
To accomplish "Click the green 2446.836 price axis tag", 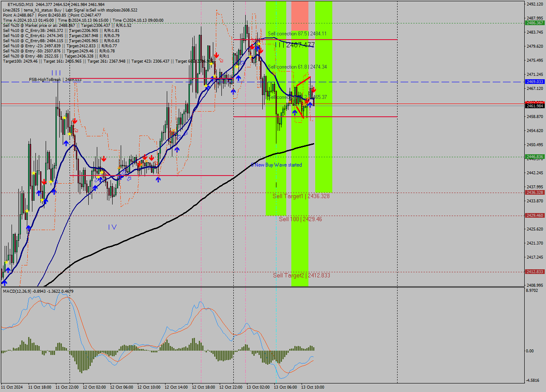I will (x=534, y=157).
